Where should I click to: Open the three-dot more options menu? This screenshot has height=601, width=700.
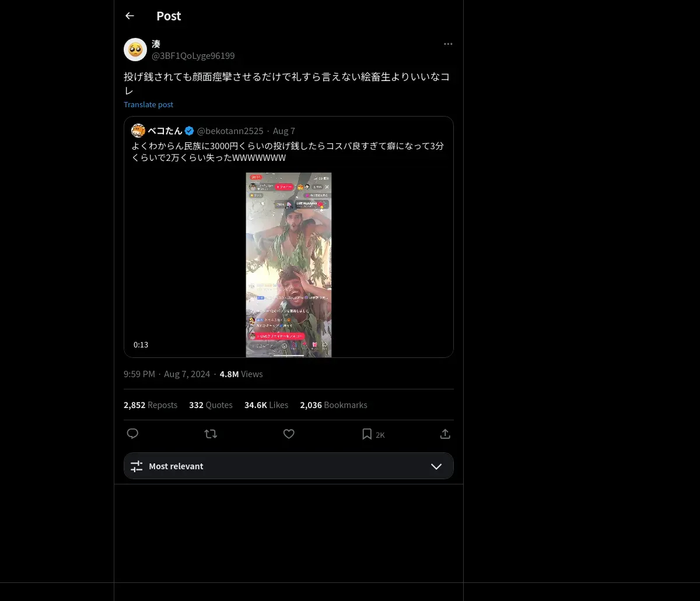[448, 44]
